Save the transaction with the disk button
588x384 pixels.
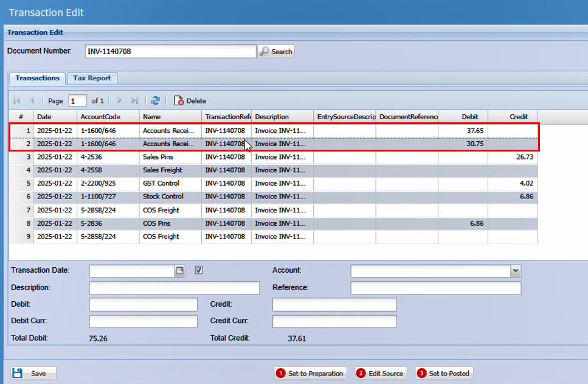[33, 373]
